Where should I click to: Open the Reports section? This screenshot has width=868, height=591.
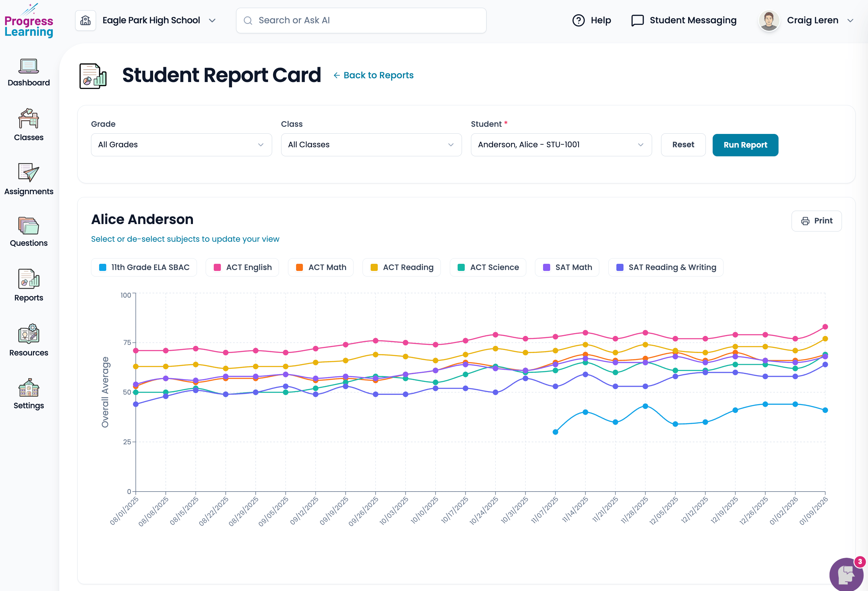tap(29, 286)
